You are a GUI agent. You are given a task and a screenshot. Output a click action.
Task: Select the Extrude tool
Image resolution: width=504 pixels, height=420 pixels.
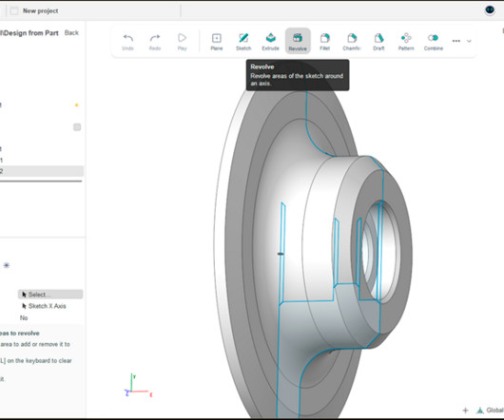point(270,42)
